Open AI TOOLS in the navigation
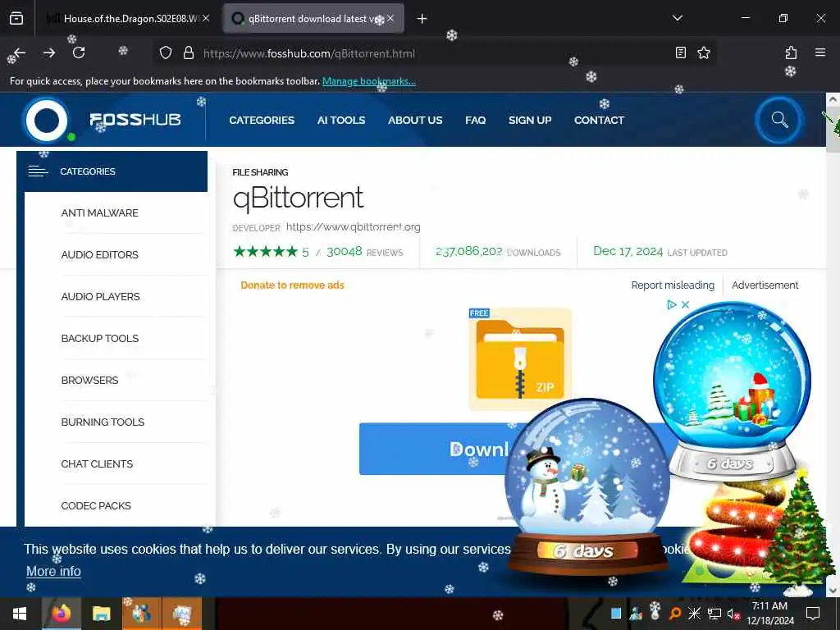Viewport: 840px width, 630px height. pos(341,120)
